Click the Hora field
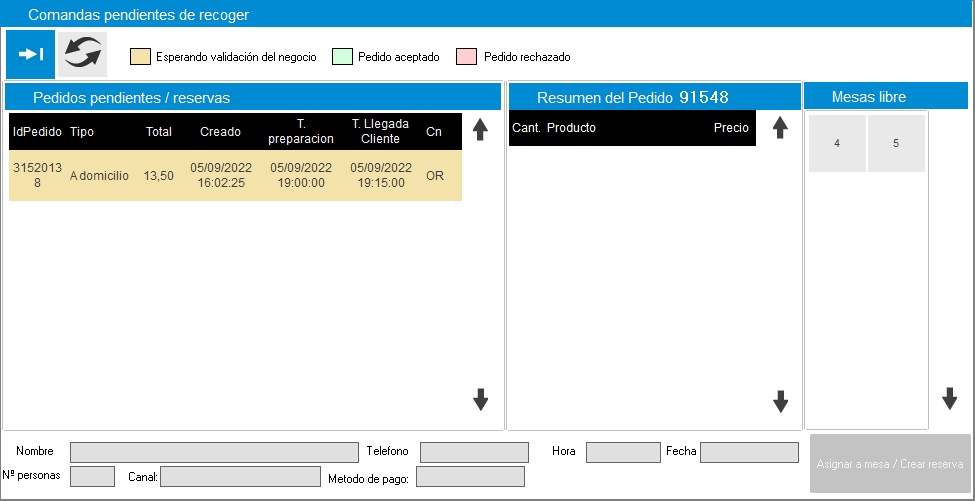 [x=623, y=452]
